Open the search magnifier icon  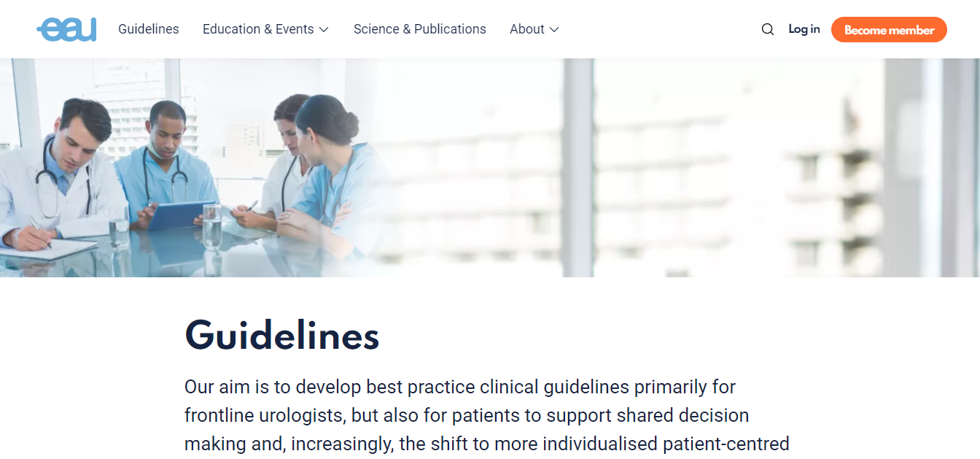(767, 29)
